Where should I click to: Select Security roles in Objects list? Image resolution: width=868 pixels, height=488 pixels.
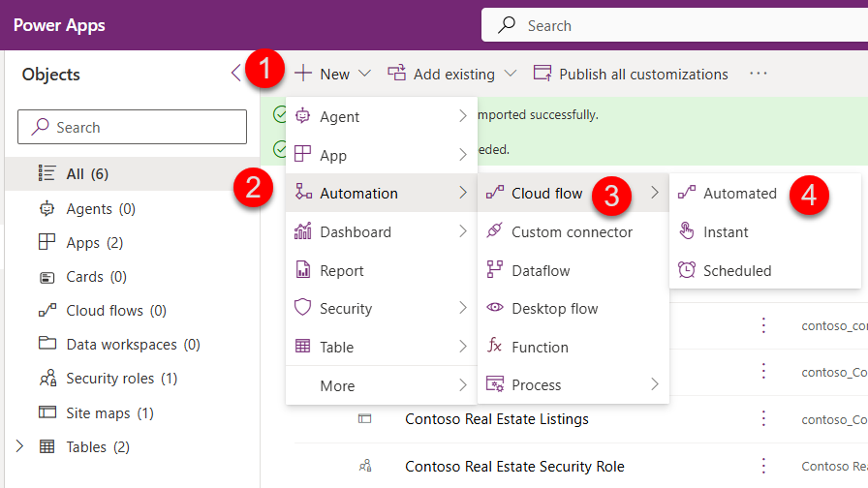[121, 379]
